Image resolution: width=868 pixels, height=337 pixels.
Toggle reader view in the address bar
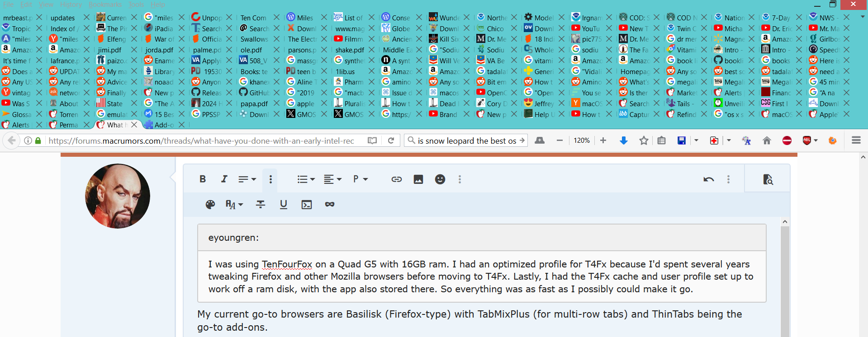372,140
